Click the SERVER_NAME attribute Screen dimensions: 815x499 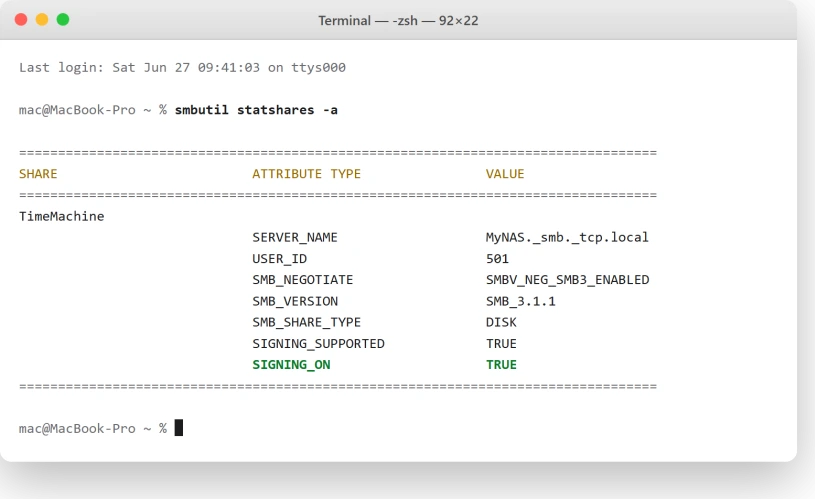(295, 238)
